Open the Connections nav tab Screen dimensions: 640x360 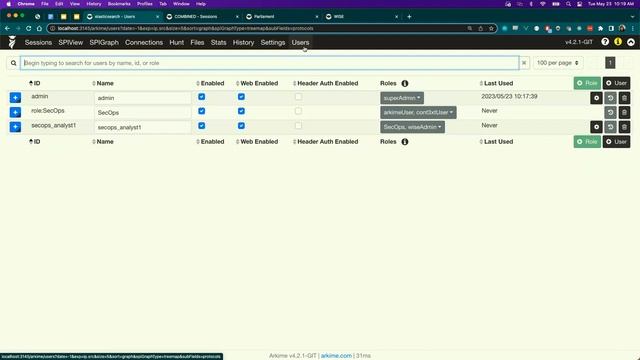point(144,42)
